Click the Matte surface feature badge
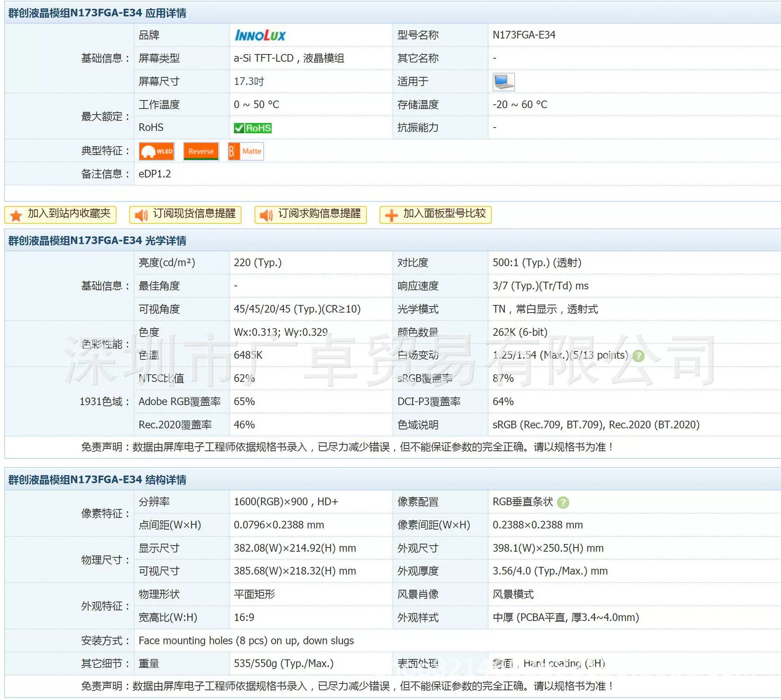Screen dimensions: 781x700 tap(246, 151)
